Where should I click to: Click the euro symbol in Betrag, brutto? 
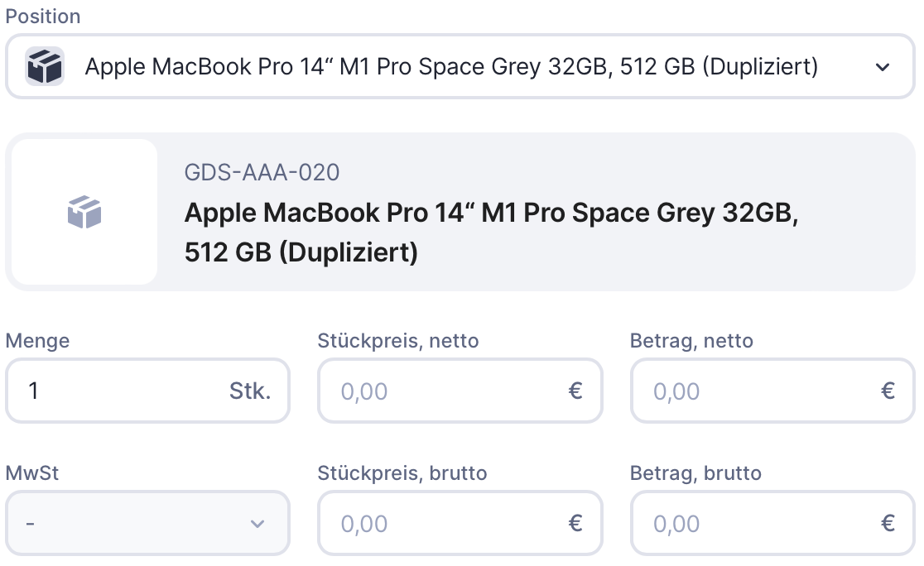[x=888, y=524]
